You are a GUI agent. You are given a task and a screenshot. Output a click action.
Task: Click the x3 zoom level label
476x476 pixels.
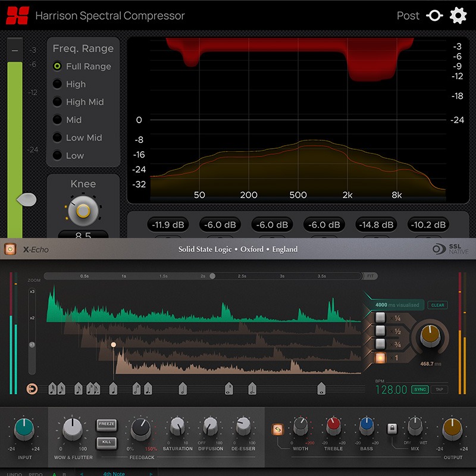[x=32, y=292]
